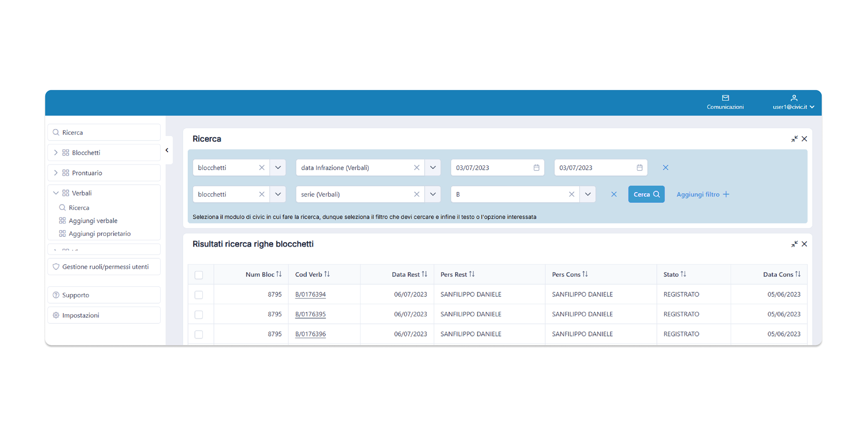Viewport: 868px width, 441px height.
Task: Sort by Stato column
Action: 683,274
